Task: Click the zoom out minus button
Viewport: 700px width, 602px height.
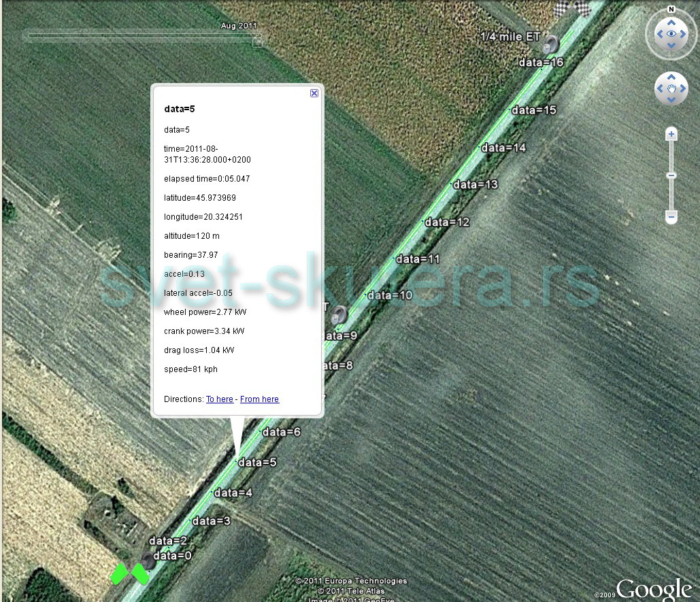Action: 671,217
